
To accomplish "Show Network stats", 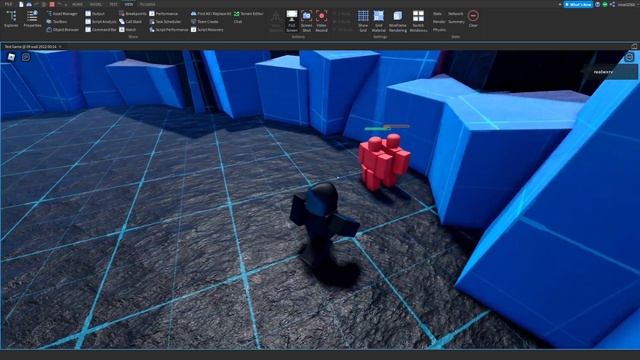I will (x=456, y=13).
